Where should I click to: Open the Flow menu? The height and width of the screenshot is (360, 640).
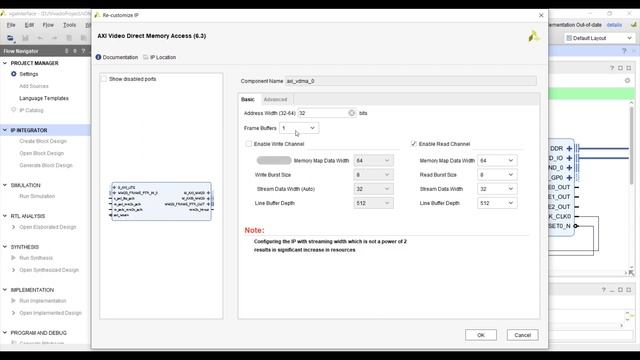point(48,25)
